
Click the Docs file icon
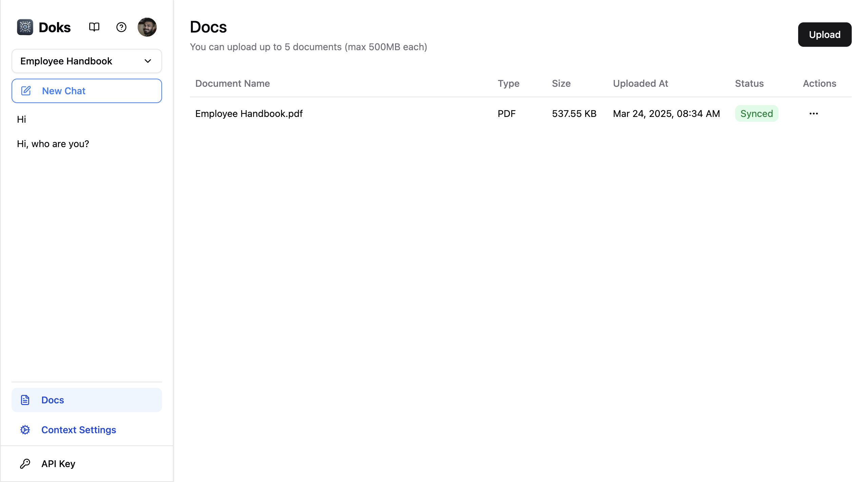(25, 400)
